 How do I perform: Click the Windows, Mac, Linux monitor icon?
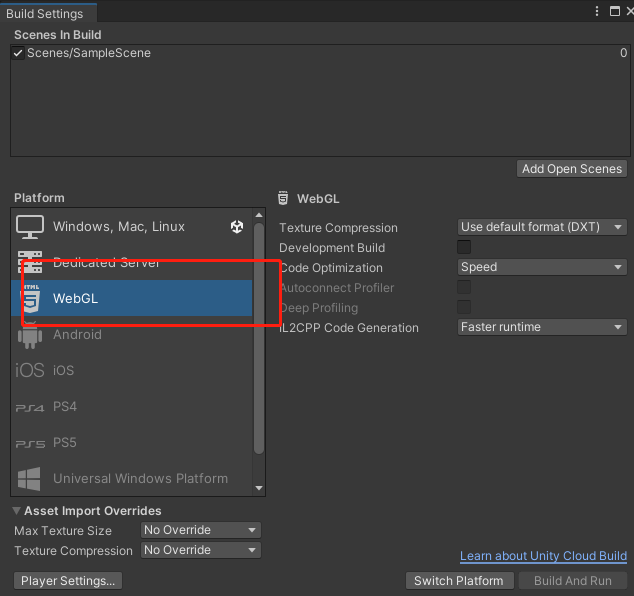click(30, 227)
